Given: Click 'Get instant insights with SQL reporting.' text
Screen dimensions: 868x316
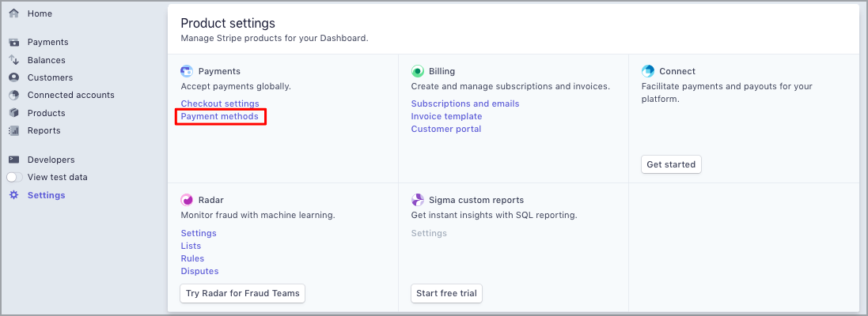Looking at the screenshot, I should point(495,215).
